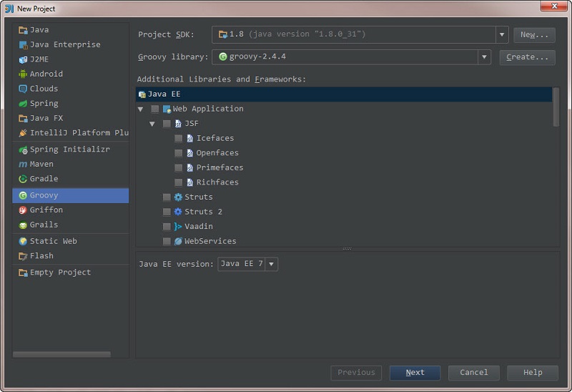Select Static Web project type
The height and width of the screenshot is (392, 572).
[x=70, y=241]
